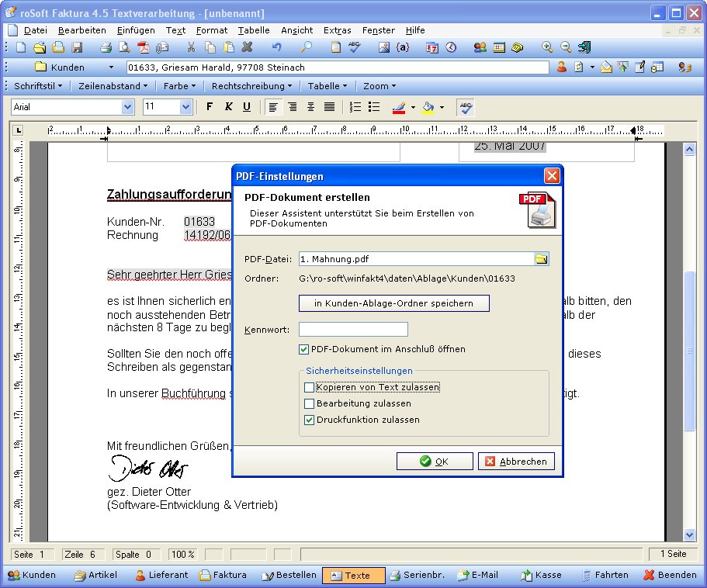Screen dimensions: 707x588
Task: Open the Tabelle menu in menu bar
Action: pyautogui.click(x=254, y=30)
